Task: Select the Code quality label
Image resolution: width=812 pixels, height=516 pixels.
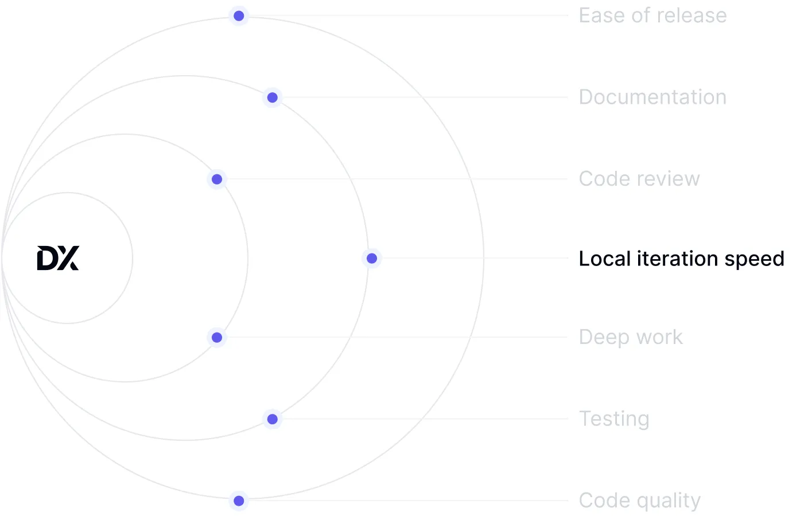Action: tap(640, 501)
